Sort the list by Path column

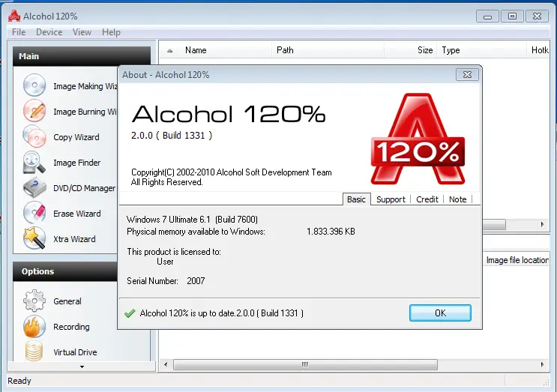[x=328, y=50]
